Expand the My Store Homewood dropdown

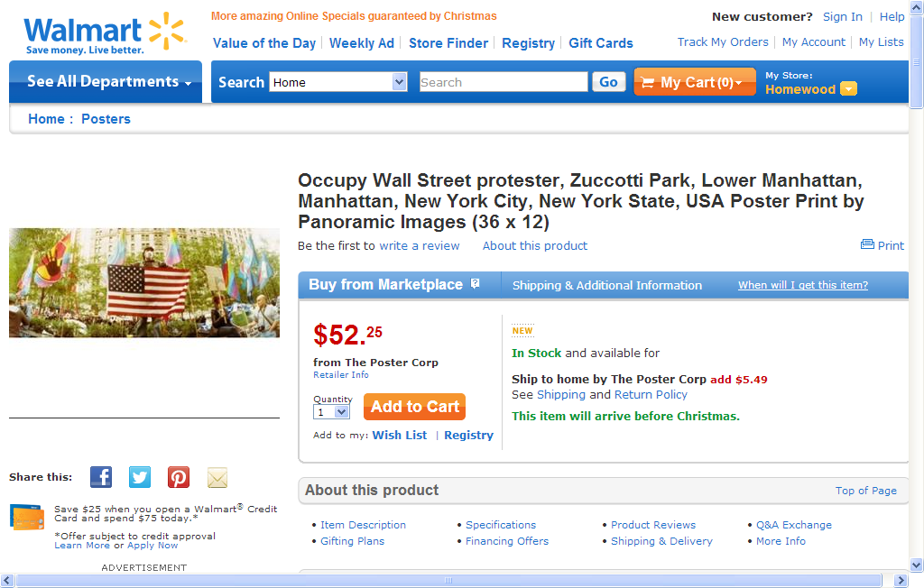[848, 89]
